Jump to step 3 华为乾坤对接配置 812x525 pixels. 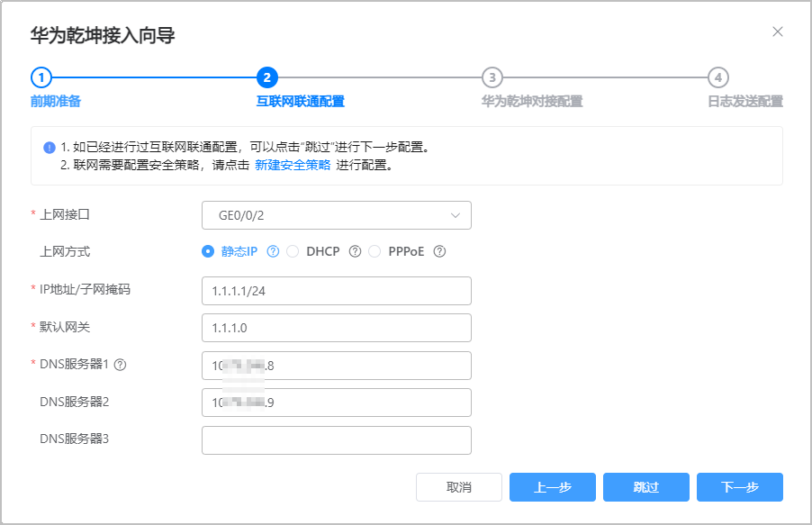492,77
